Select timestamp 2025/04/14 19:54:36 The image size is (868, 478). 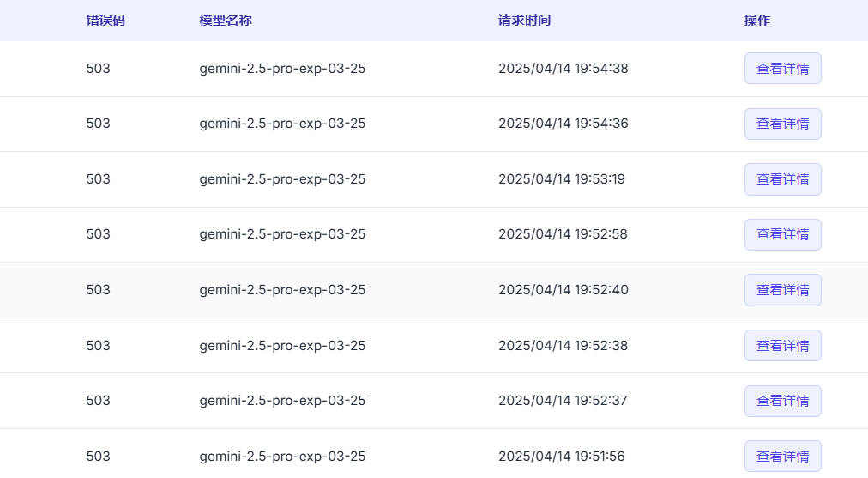563,123
